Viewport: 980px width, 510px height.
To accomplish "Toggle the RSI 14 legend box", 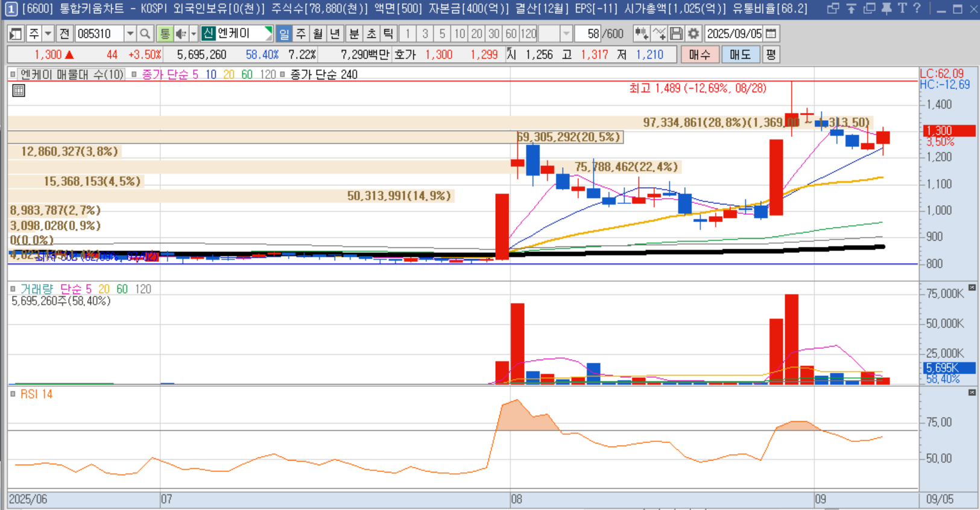I will pyautogui.click(x=13, y=394).
